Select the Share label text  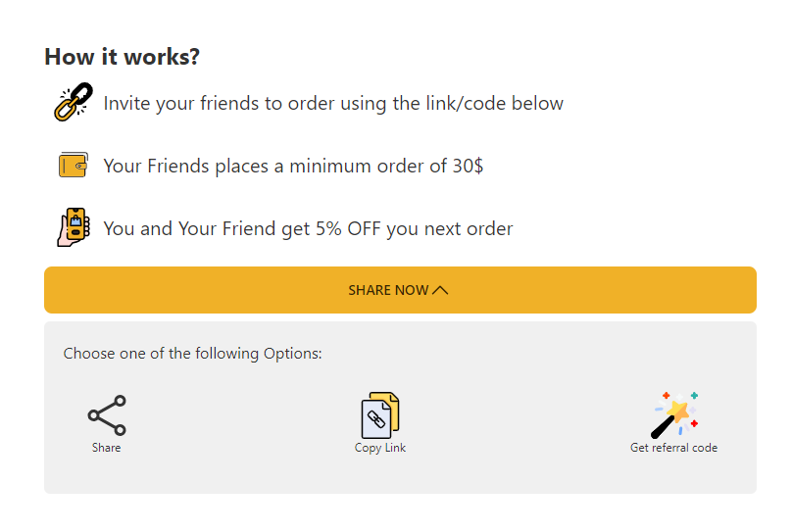point(106,448)
